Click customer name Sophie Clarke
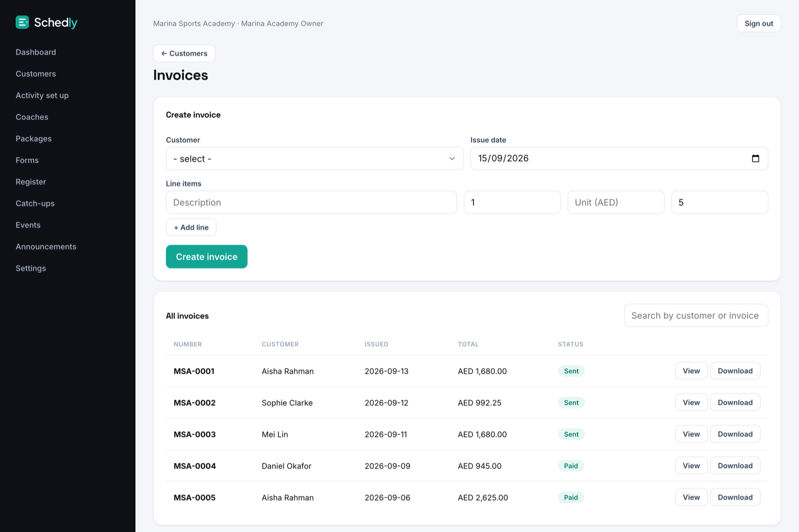The width and height of the screenshot is (799, 532). point(287,403)
